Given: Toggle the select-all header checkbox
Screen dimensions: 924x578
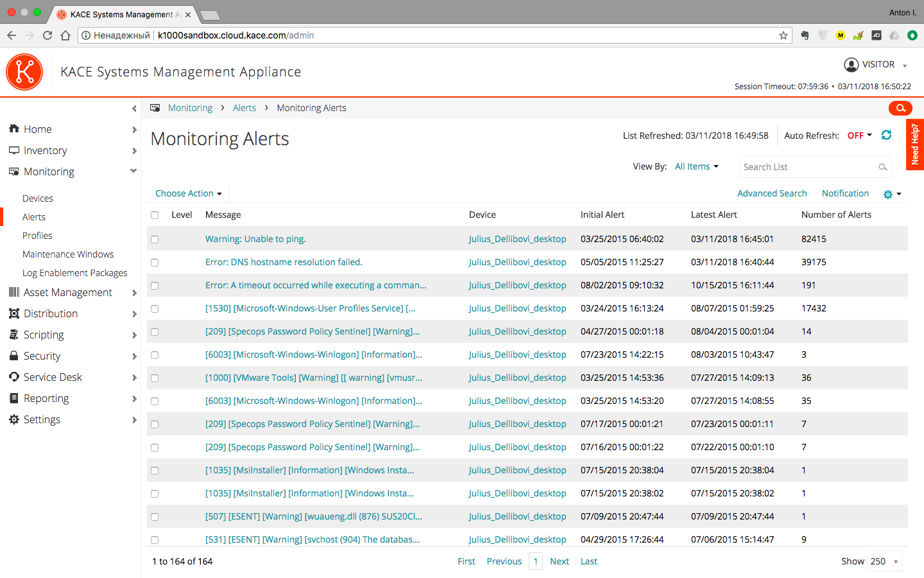Looking at the screenshot, I should 155,215.
